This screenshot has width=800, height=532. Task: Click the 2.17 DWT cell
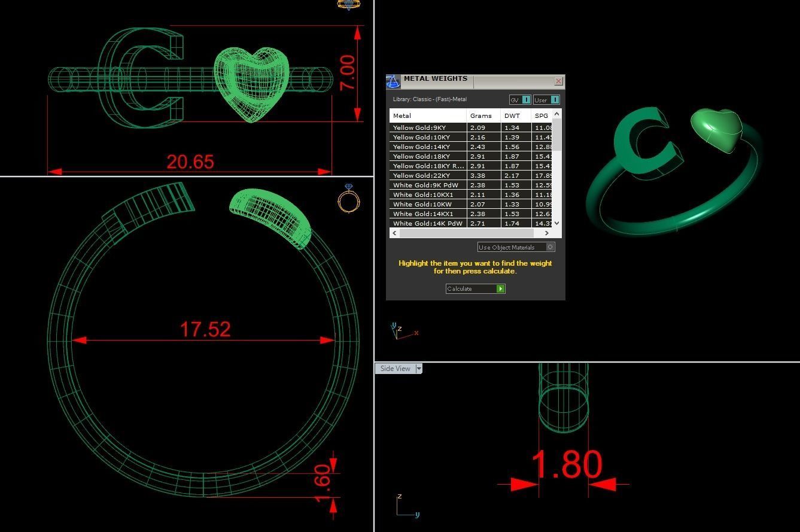(516, 175)
